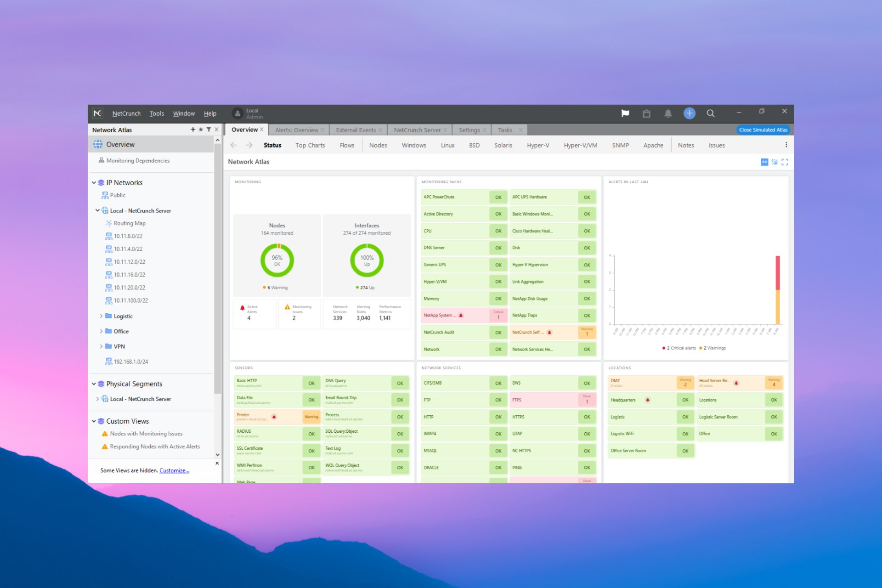Close the Alerts: Overview tab

click(x=322, y=130)
